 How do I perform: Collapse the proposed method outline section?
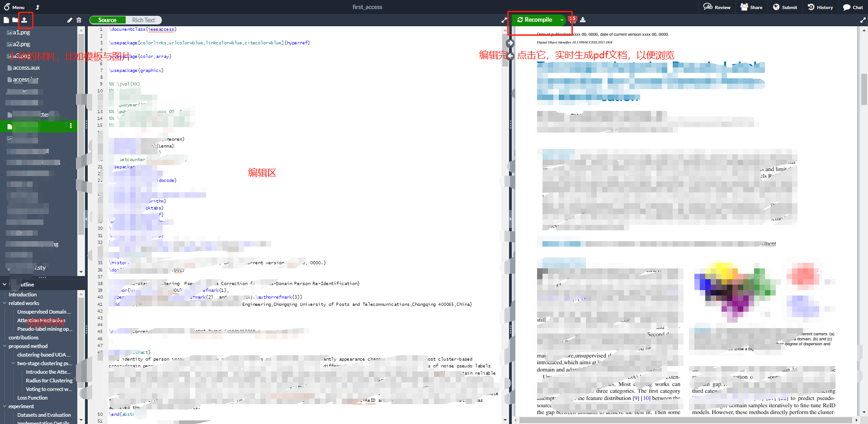pos(5,346)
